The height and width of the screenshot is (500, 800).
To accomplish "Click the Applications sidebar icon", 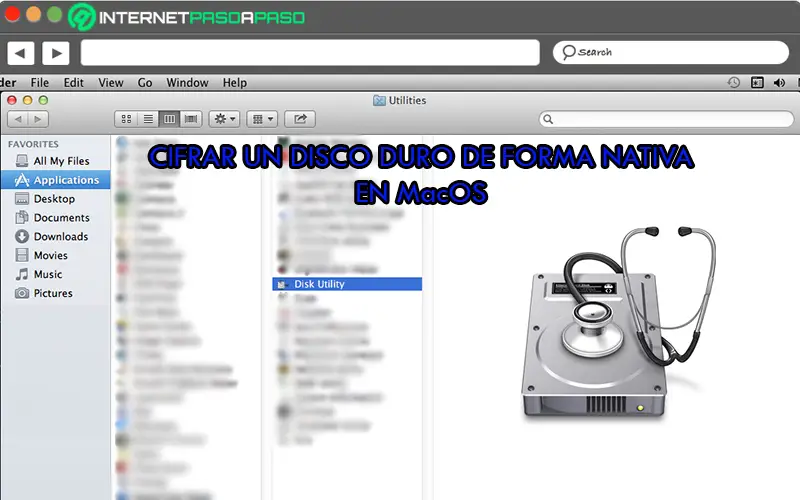I will tap(22, 180).
